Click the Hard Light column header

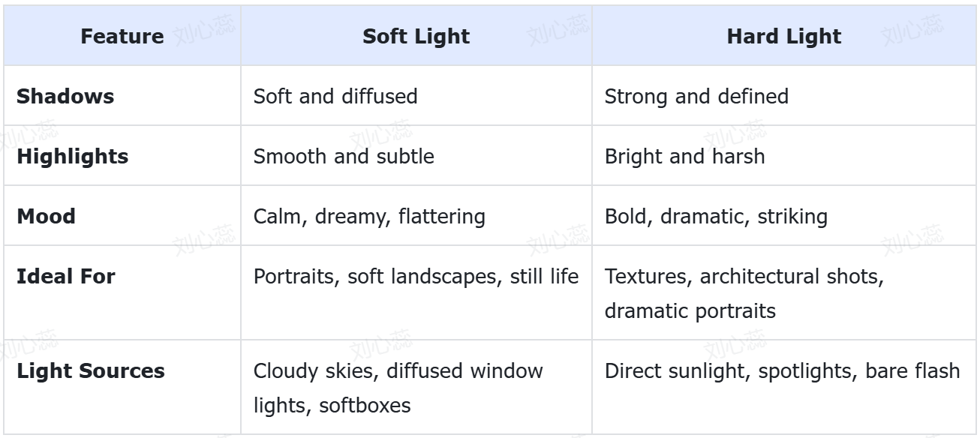coord(783,36)
